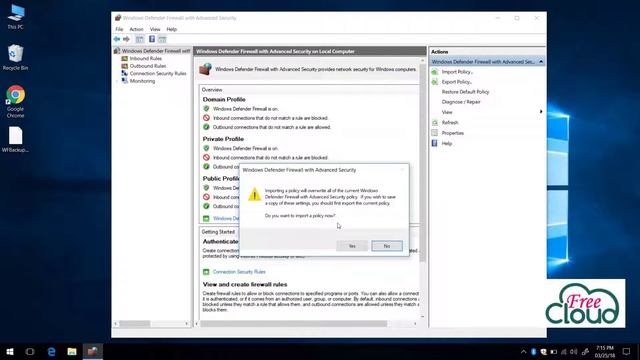The height and width of the screenshot is (360, 640).
Task: Click Yes to import the policy
Action: click(352, 246)
